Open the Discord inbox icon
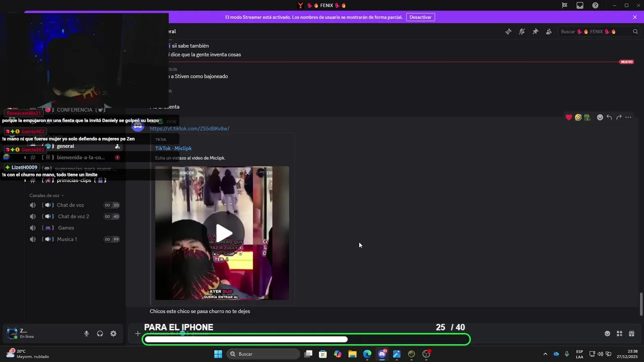 point(580,6)
